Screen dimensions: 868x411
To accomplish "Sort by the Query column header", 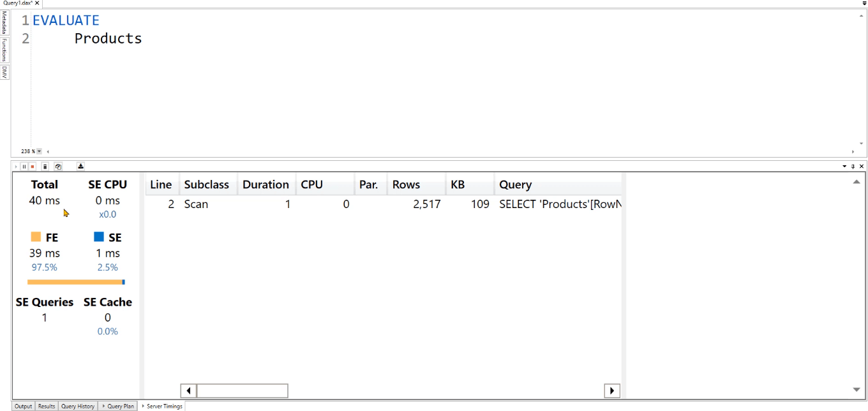I will click(558, 184).
